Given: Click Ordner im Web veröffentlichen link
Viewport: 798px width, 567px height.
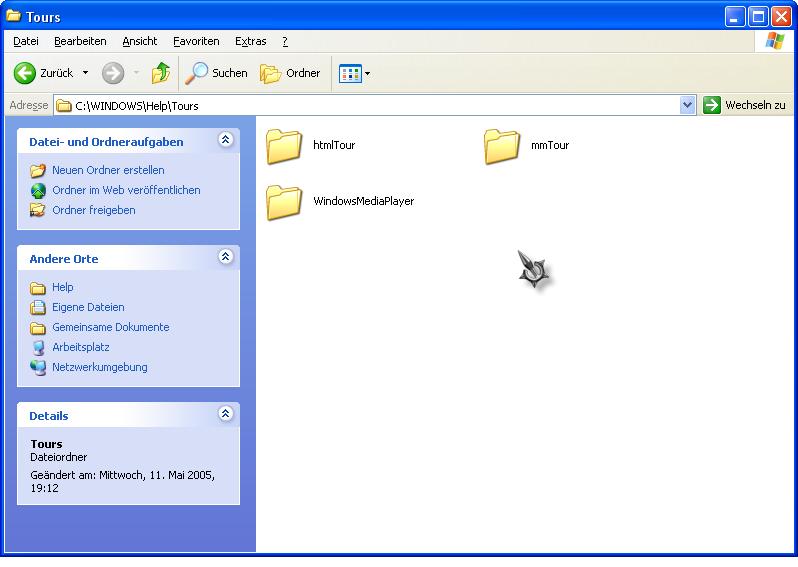Looking at the screenshot, I should (x=126, y=190).
